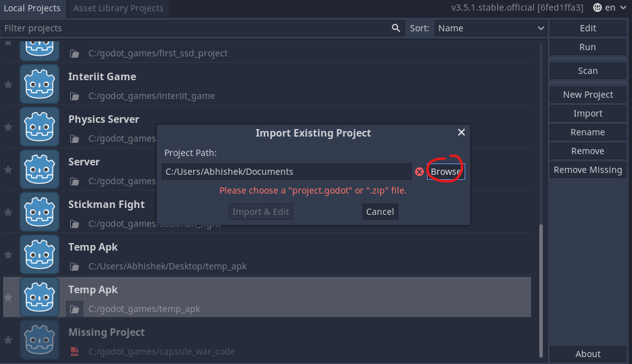This screenshot has width=632, height=364.
Task: Click the Import sidebar button
Action: pos(587,113)
